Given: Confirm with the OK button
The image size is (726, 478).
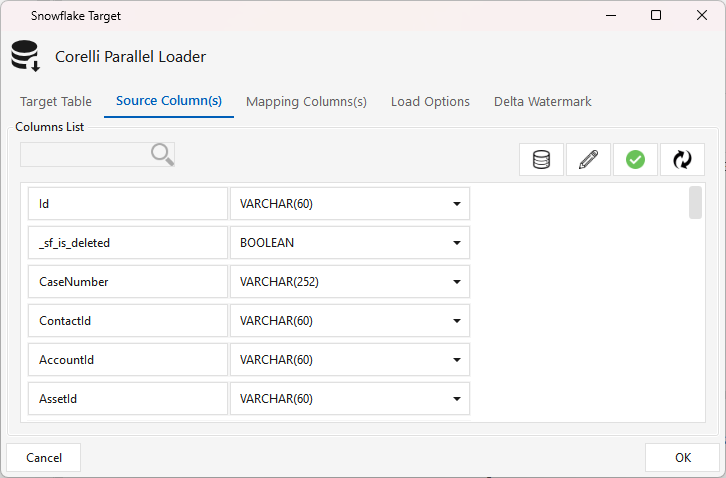Looking at the screenshot, I should pos(682,458).
